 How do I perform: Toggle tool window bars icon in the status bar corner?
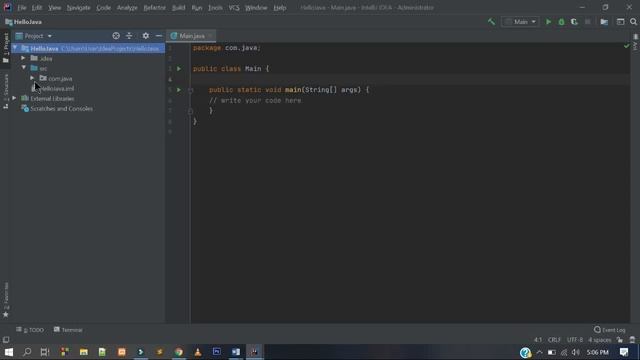pyautogui.click(x=6, y=340)
